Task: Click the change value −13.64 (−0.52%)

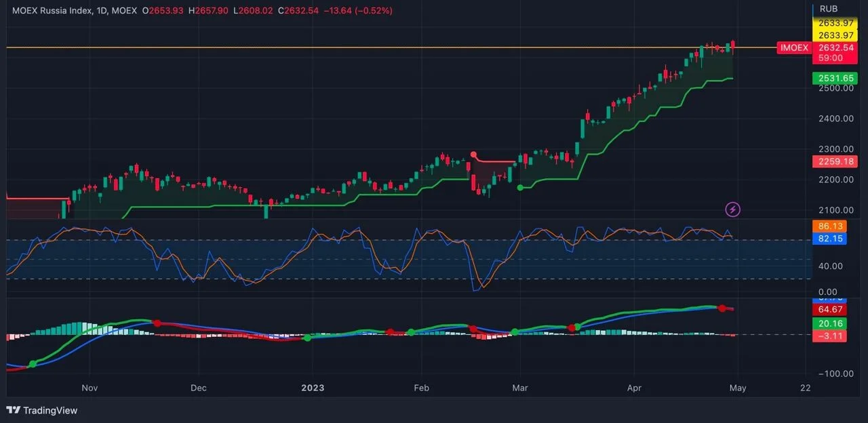Action: click(357, 11)
